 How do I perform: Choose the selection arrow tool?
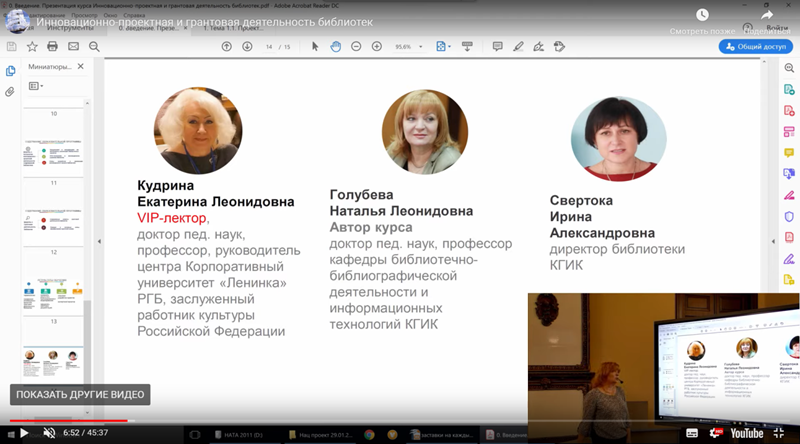[315, 46]
